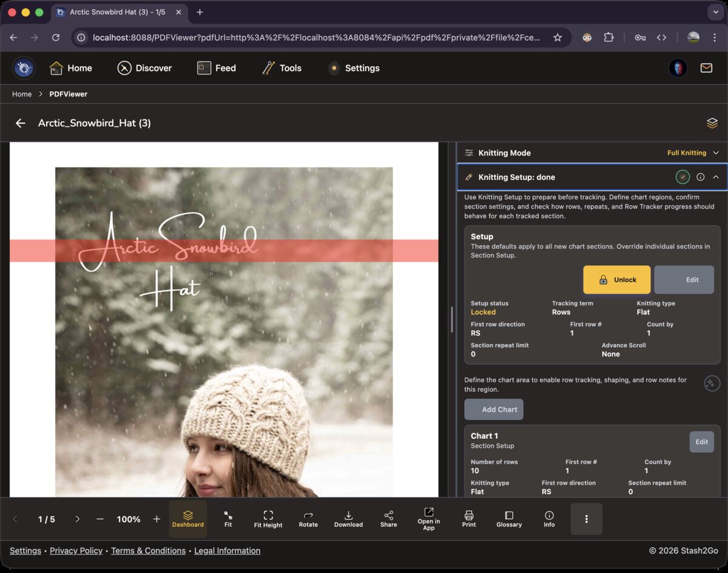
Task: Click the Add Chart button
Action: point(493,409)
